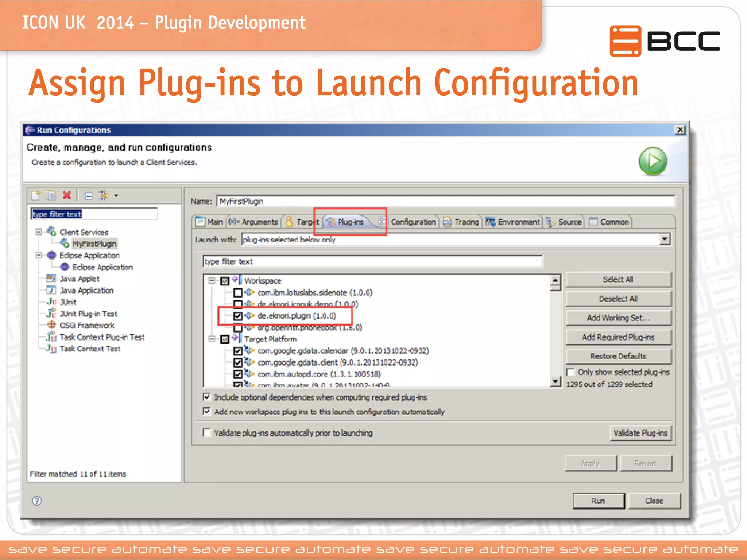The height and width of the screenshot is (560, 747).
Task: Click the Deselect All button
Action: (618, 299)
